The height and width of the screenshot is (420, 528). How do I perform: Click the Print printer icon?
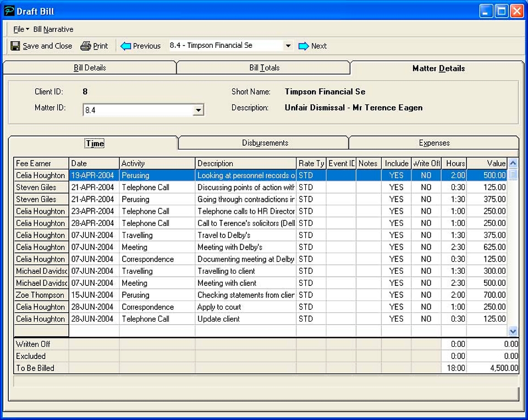pyautogui.click(x=86, y=46)
